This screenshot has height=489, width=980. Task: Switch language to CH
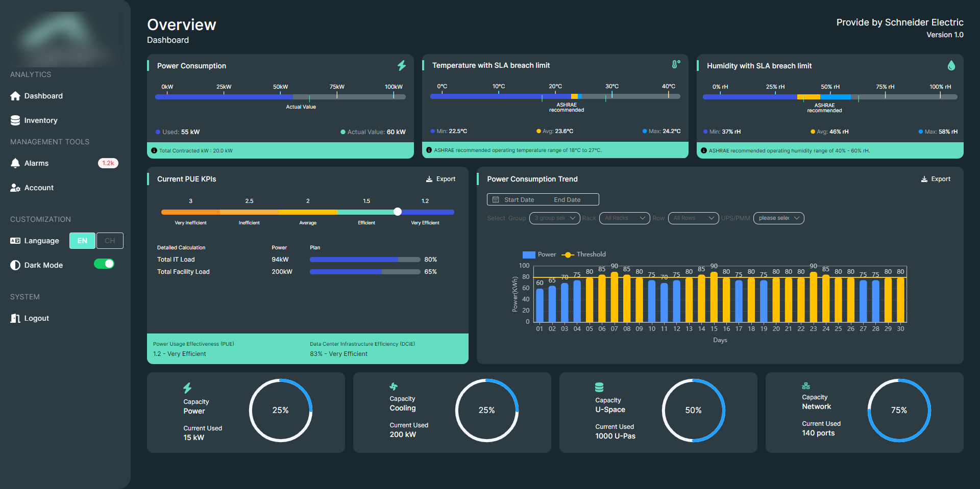(109, 240)
